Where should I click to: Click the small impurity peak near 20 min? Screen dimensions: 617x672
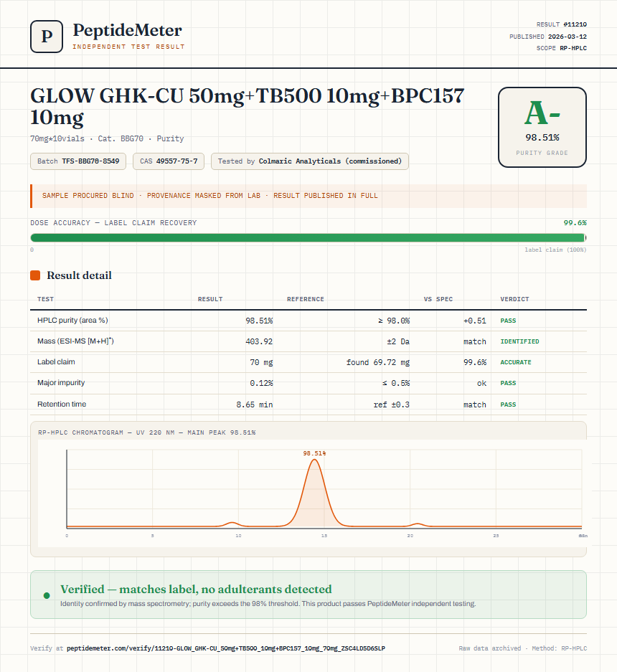click(x=418, y=524)
